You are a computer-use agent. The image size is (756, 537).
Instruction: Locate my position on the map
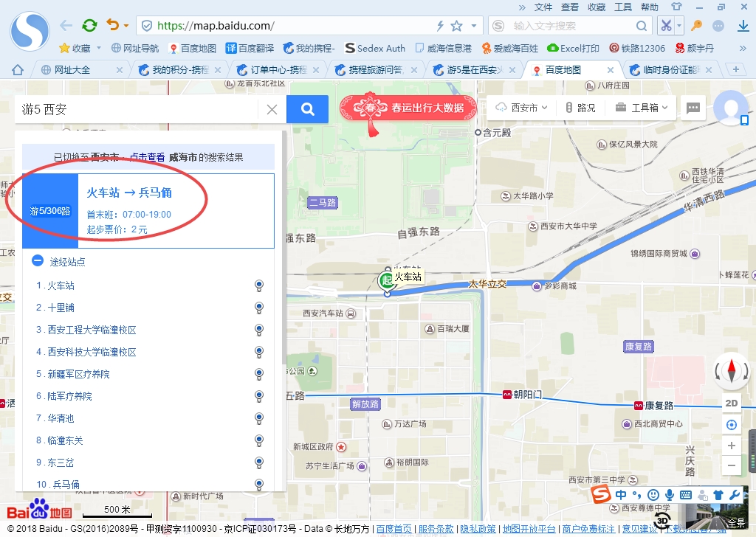coord(732,425)
